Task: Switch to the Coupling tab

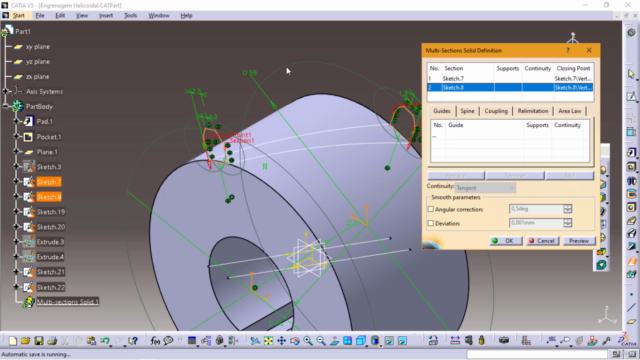Action: click(496, 111)
